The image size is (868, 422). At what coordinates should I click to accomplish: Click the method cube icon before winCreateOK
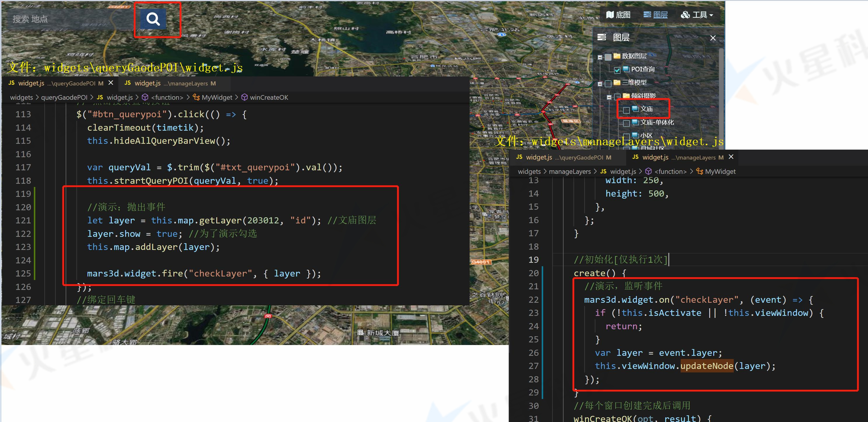[245, 97]
